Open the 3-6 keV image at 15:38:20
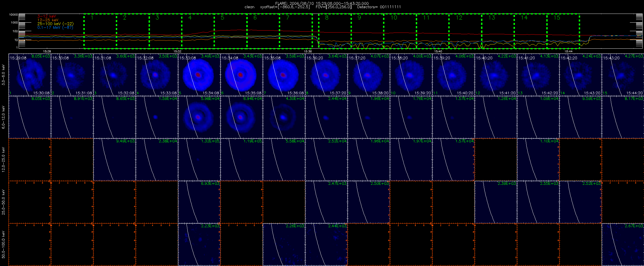 (x=411, y=75)
